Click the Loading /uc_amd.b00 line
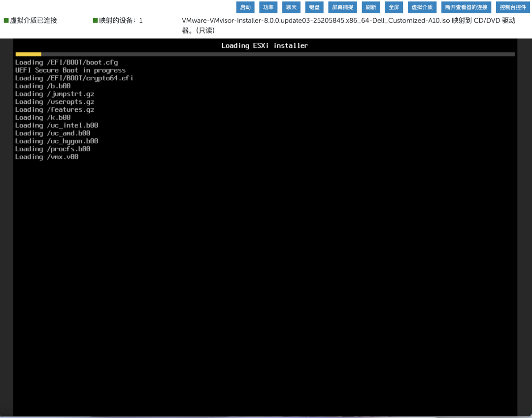The width and height of the screenshot is (532, 418). [53, 133]
